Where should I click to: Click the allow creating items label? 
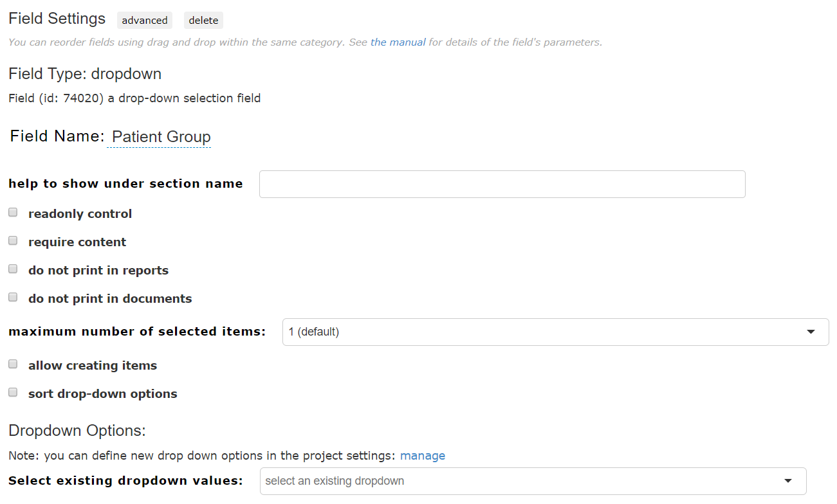tap(93, 366)
